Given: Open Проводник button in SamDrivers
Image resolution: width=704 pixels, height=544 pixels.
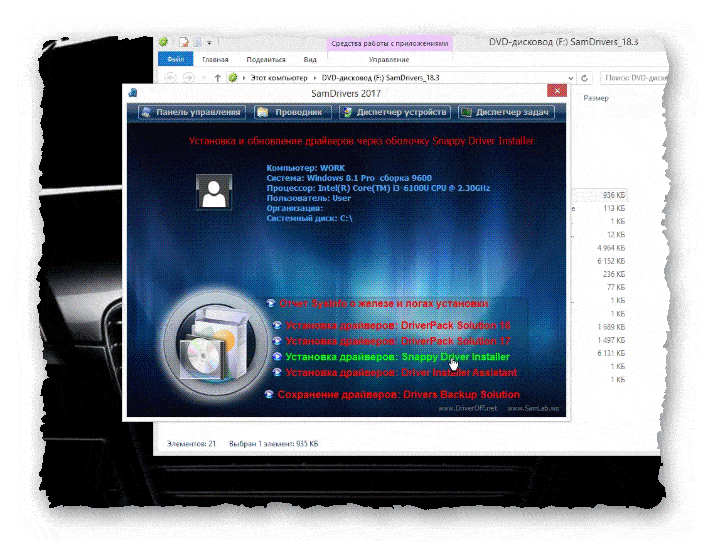Looking at the screenshot, I should point(293,112).
